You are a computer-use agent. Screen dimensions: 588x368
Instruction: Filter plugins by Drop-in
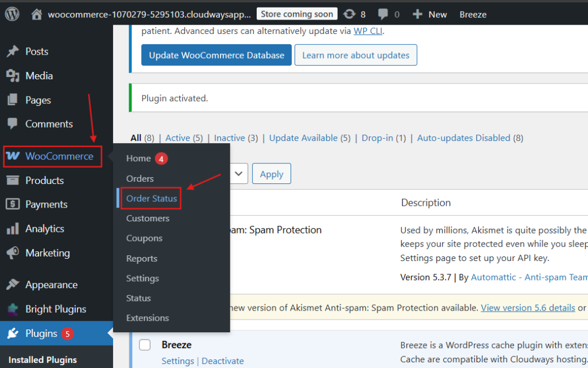[x=377, y=138]
